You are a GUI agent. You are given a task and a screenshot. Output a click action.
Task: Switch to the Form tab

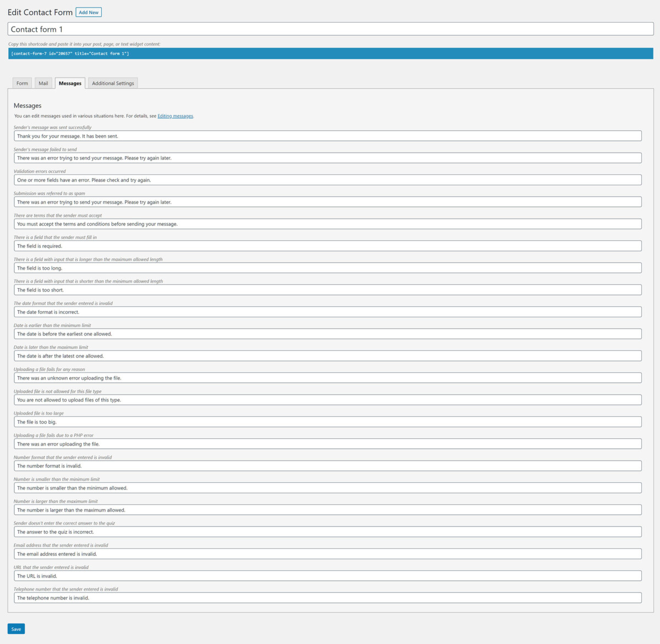click(22, 83)
